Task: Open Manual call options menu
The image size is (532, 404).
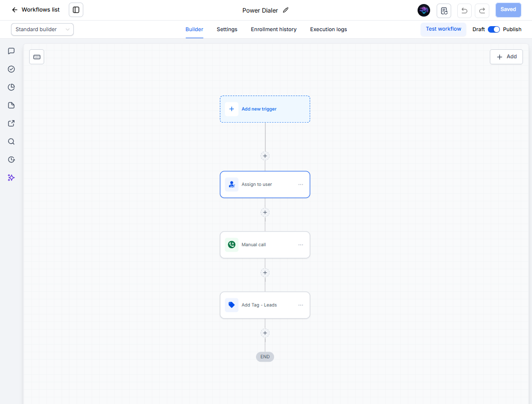Action: [301, 245]
